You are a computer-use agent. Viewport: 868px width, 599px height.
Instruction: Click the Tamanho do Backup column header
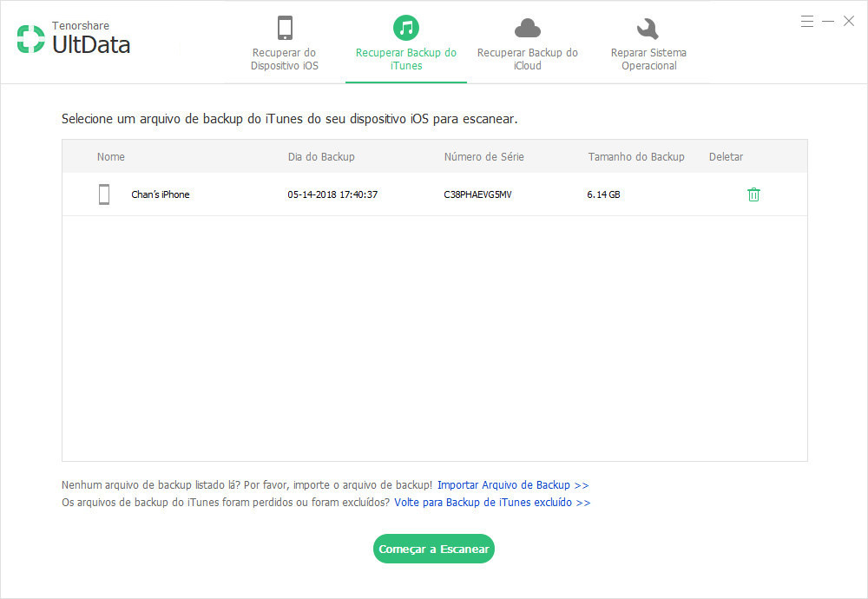(x=636, y=156)
